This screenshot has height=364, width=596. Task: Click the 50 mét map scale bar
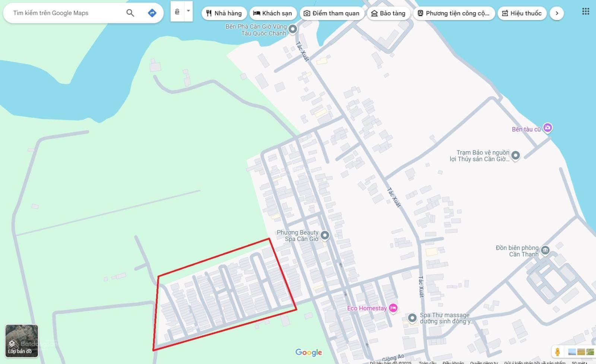pos(579,362)
